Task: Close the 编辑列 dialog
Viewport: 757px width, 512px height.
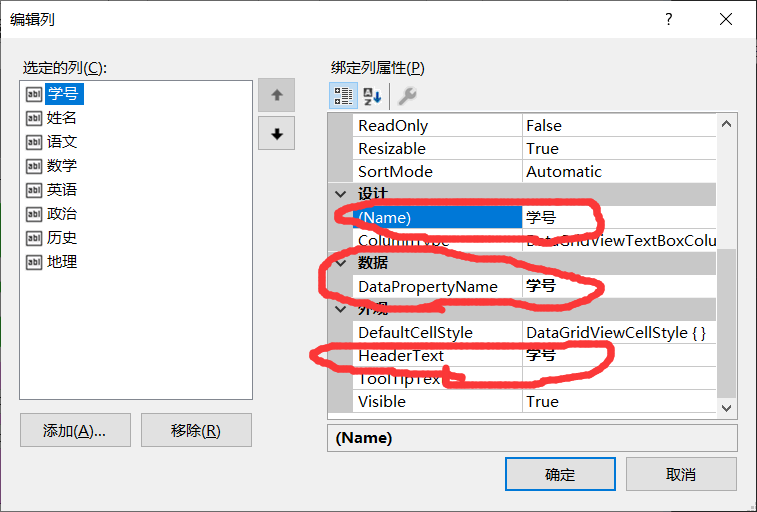Action: point(726,19)
